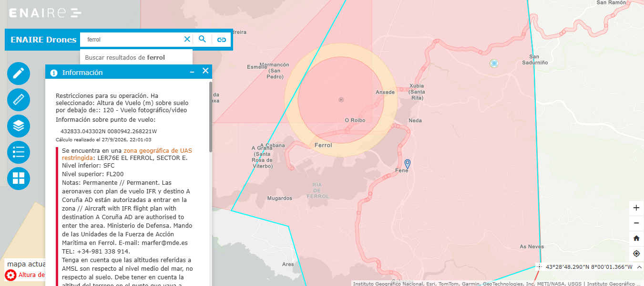Click the coordinate readout text
644x286 pixels.
(x=589, y=267)
